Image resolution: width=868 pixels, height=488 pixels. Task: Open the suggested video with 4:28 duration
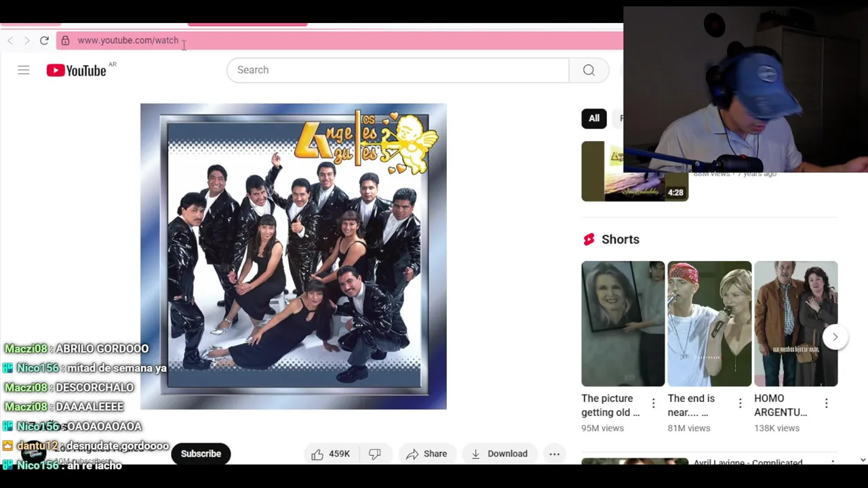[x=635, y=171]
